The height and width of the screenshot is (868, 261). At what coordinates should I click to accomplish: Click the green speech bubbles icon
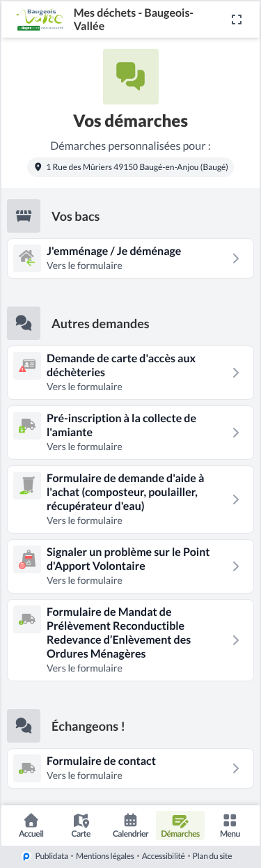pyautogui.click(x=131, y=77)
